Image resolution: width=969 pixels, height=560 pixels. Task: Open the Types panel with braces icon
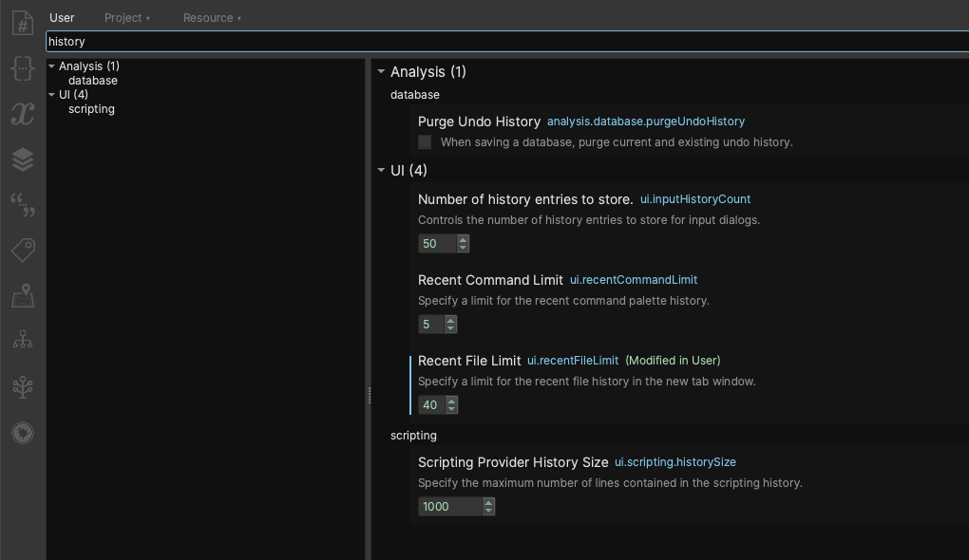pyautogui.click(x=22, y=68)
